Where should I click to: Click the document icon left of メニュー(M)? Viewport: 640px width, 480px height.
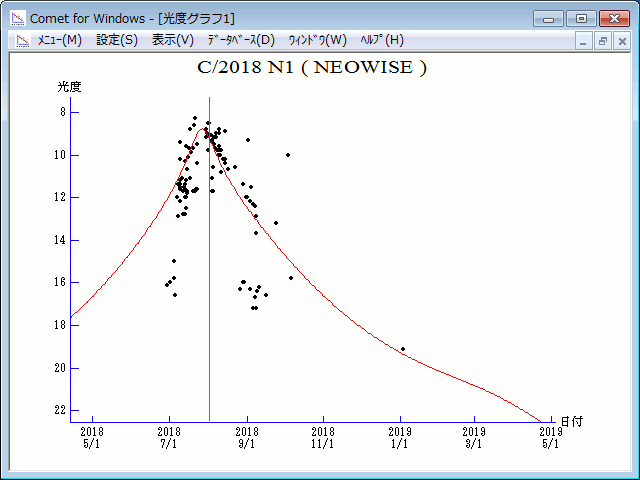tap(21, 40)
